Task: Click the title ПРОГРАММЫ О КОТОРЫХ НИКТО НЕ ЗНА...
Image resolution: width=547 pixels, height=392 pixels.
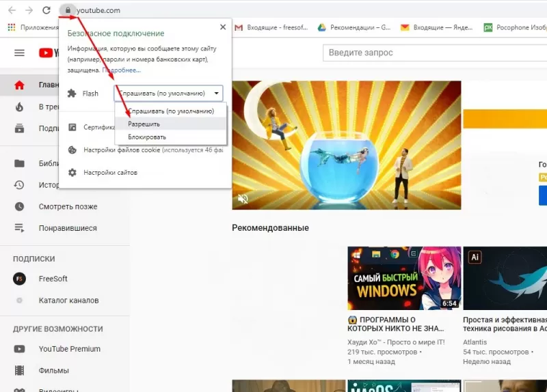Action: [396, 324]
